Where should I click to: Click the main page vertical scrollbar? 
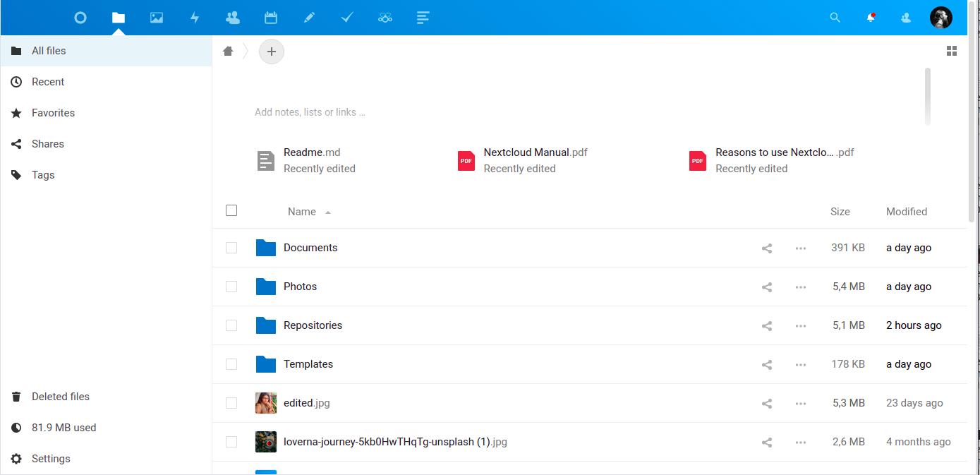(x=972, y=113)
